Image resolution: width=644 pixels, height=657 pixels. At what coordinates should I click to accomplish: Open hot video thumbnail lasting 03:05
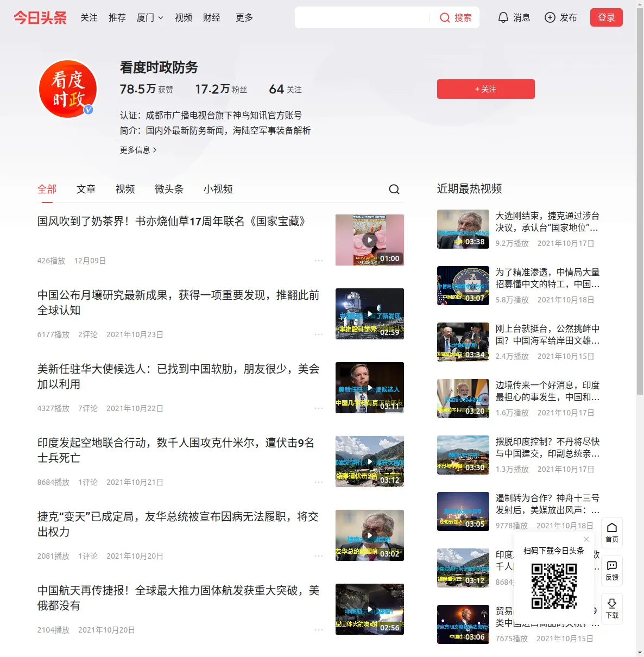click(x=463, y=511)
